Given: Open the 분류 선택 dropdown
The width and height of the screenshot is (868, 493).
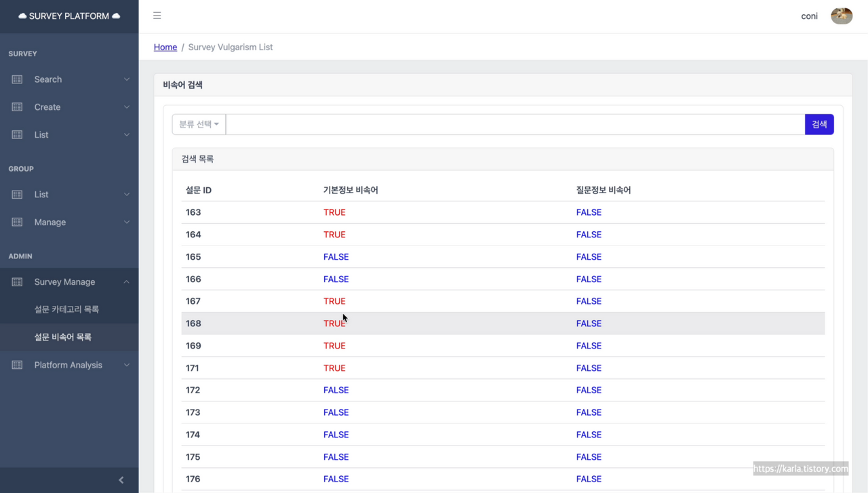Looking at the screenshot, I should 198,124.
